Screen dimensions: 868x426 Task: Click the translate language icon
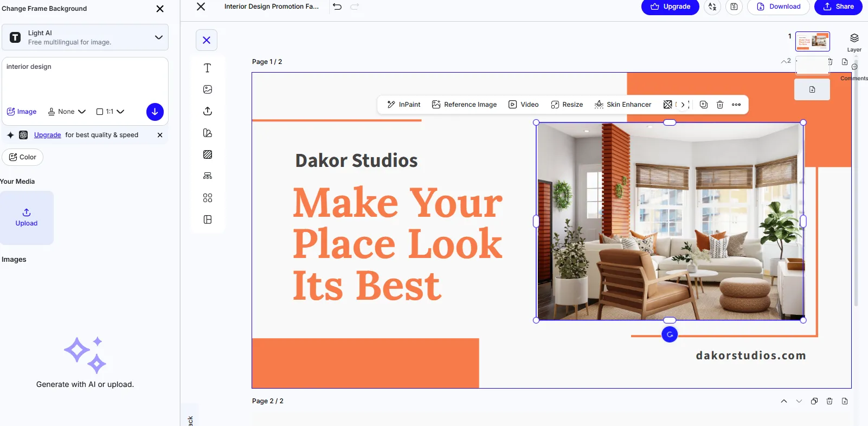click(712, 7)
